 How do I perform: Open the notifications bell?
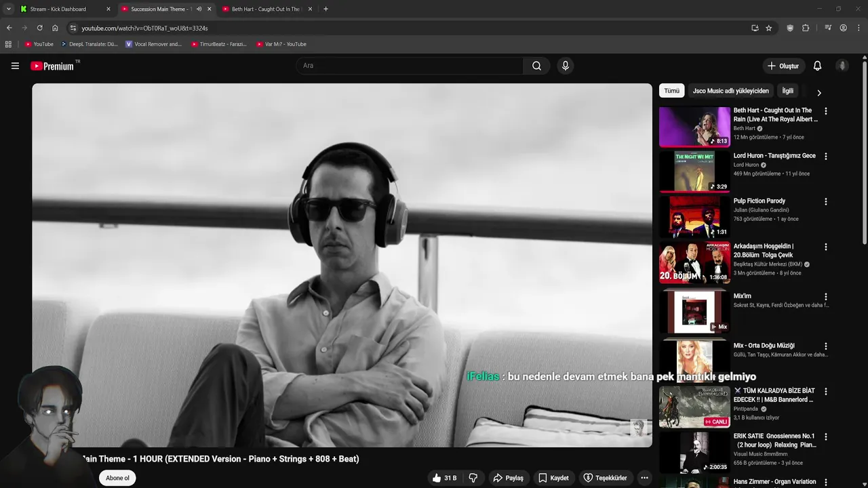click(817, 66)
